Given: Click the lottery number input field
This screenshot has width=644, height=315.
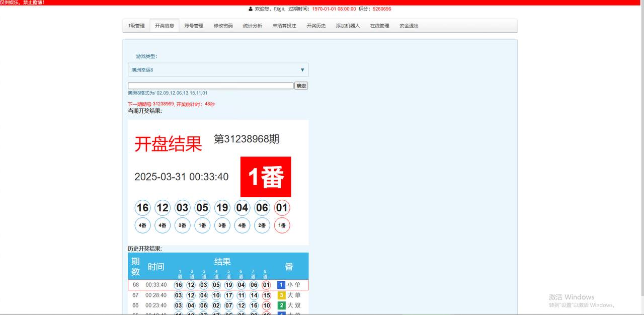Looking at the screenshot, I should 210,86.
